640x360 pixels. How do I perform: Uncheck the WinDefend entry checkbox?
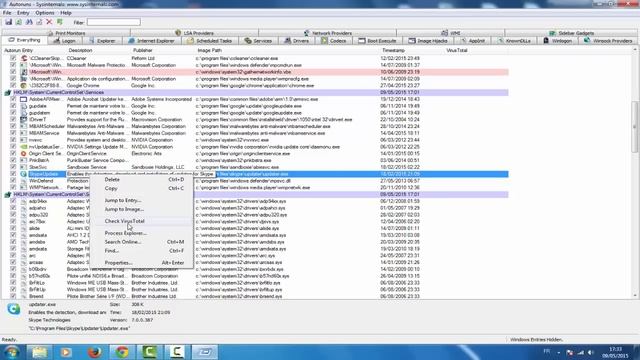13,181
